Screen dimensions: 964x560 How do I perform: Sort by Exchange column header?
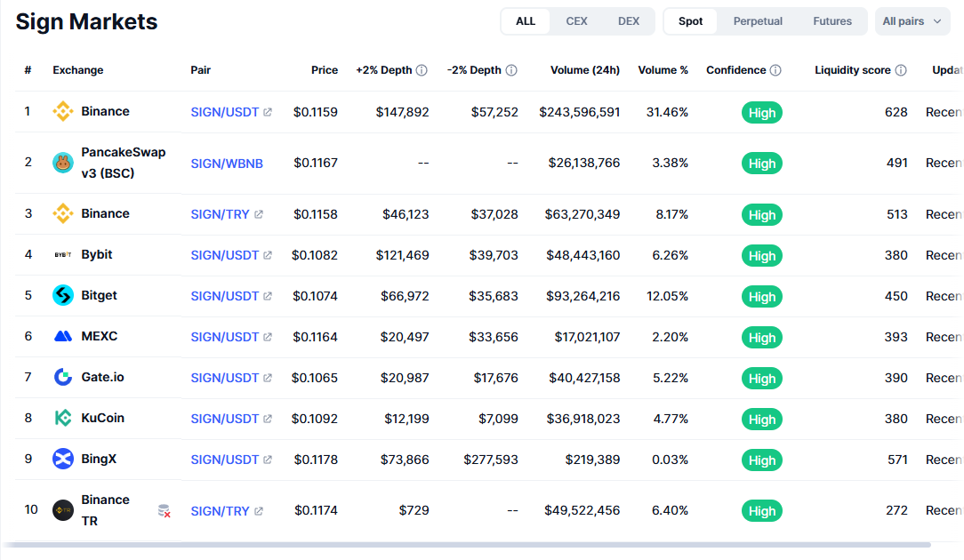78,70
